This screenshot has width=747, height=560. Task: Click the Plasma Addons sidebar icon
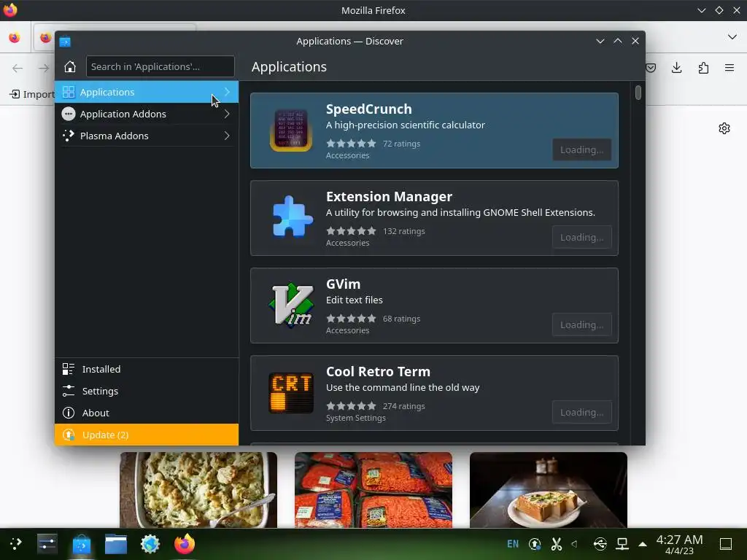(69, 136)
